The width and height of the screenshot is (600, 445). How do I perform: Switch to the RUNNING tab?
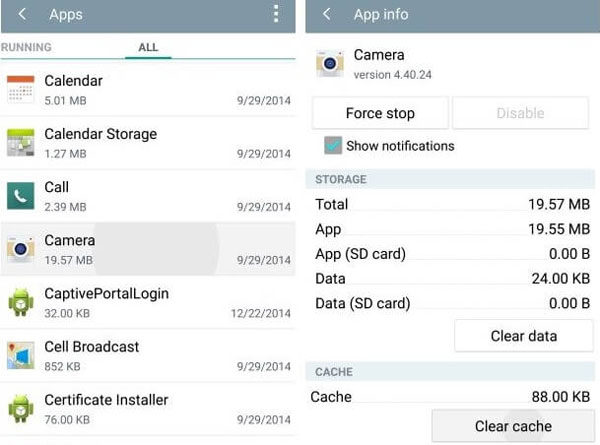26,47
